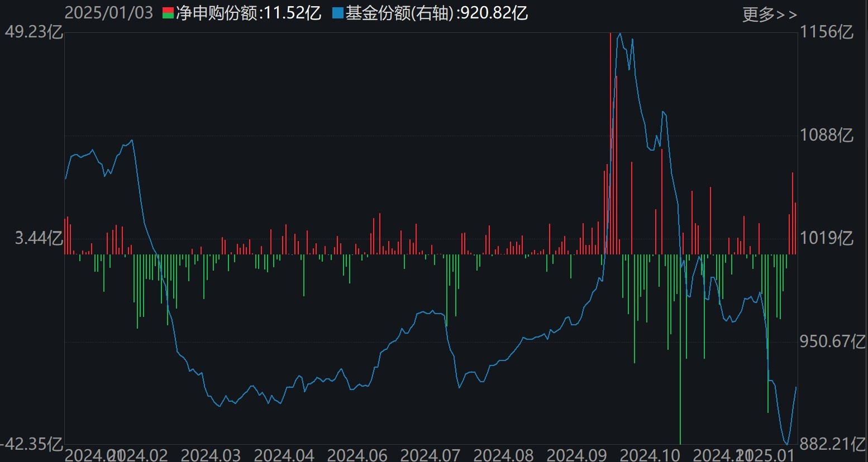
Task: Select the -42.35亿 left axis label
Action: coord(32,445)
